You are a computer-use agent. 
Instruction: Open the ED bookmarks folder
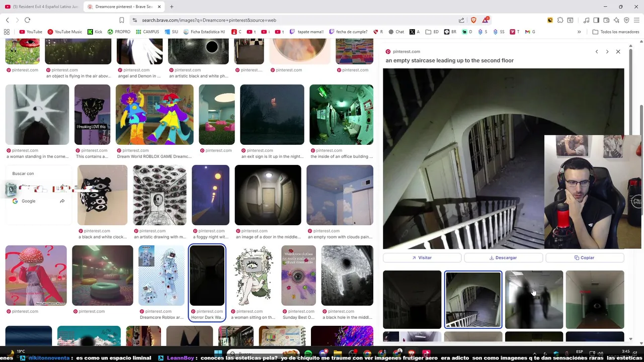point(432,32)
